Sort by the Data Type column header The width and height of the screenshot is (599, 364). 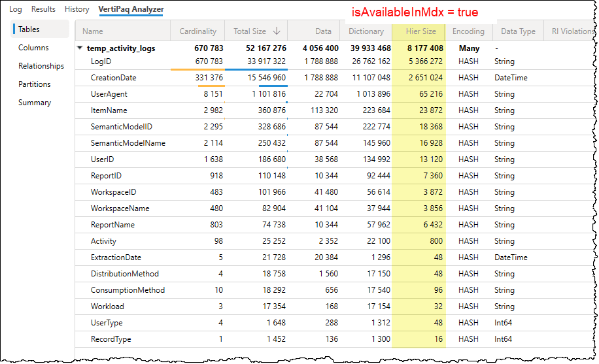point(518,31)
